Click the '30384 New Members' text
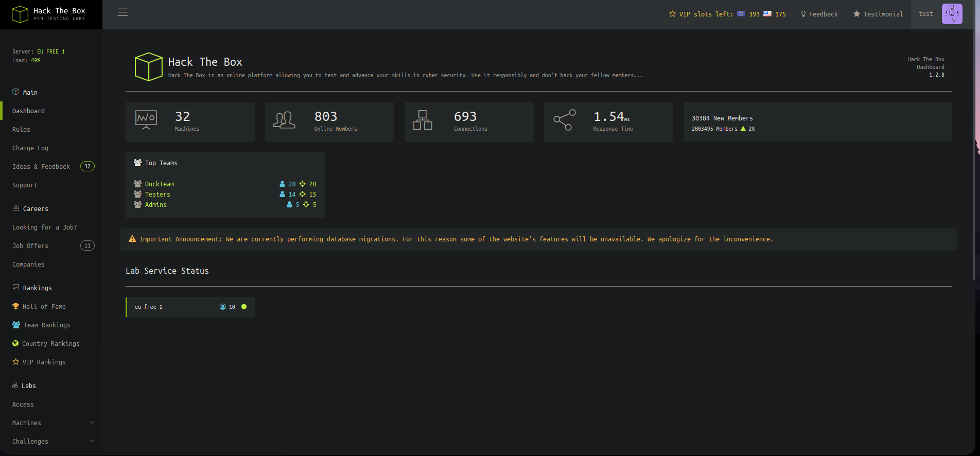This screenshot has width=980, height=456. 722,118
